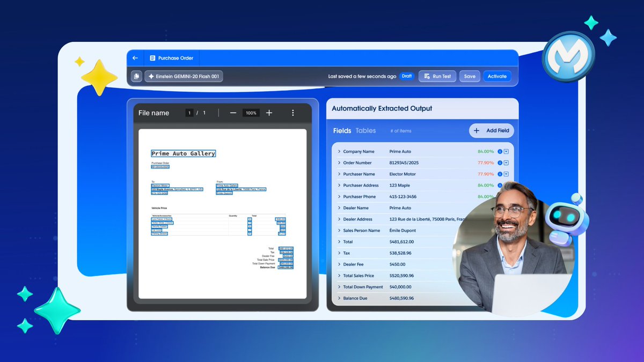
Task: Open the dropdown arrow on Purchaser Name row
Action: click(506, 174)
